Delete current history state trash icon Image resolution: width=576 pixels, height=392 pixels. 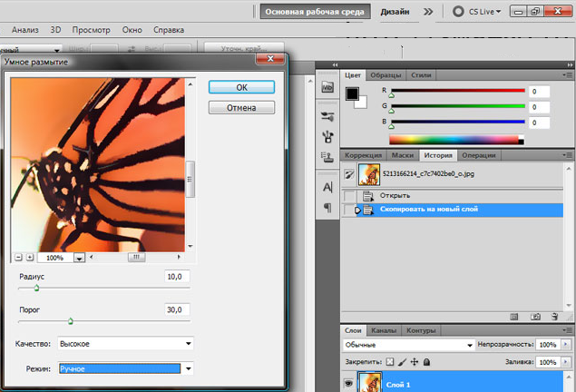click(555, 317)
